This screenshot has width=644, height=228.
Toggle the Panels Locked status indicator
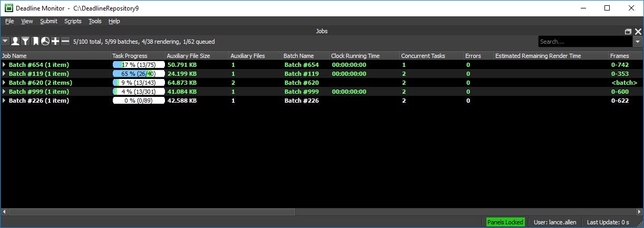coord(505,222)
